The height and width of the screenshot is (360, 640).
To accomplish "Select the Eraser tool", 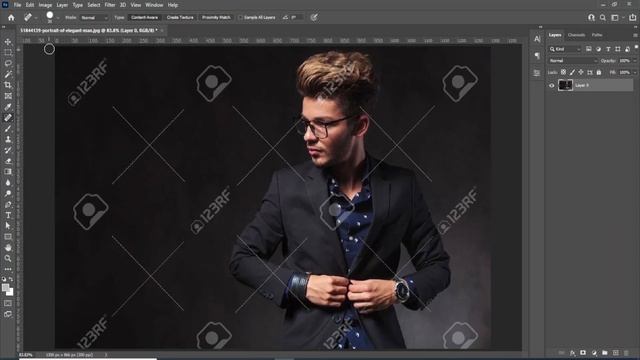I will click(x=8, y=161).
